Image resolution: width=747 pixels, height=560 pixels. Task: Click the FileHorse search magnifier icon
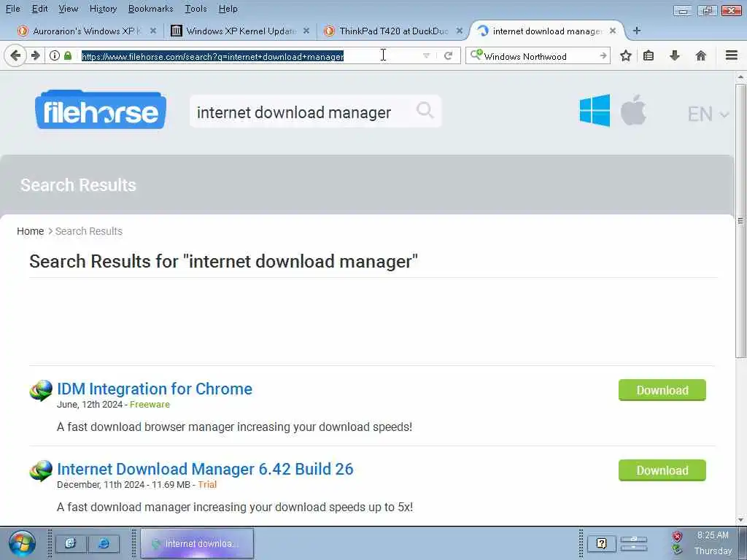point(425,111)
